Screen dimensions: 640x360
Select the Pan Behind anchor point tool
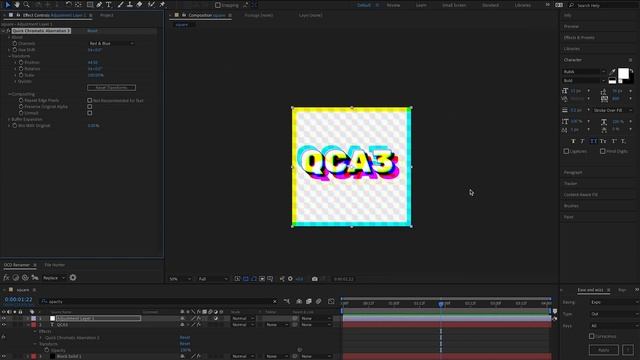[78, 4]
